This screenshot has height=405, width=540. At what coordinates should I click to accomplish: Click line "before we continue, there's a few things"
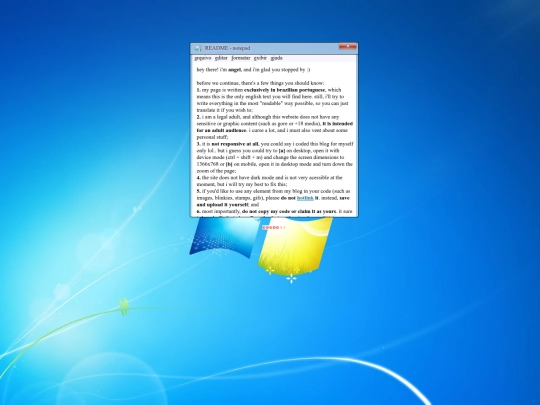point(260,83)
